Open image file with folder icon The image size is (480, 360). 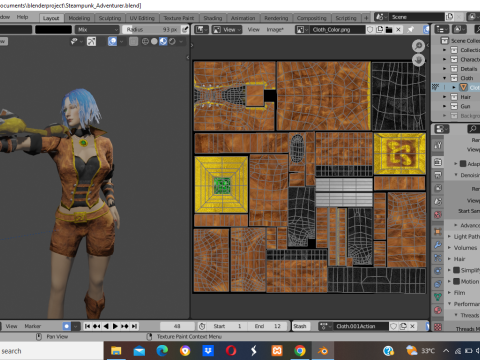coord(389,30)
